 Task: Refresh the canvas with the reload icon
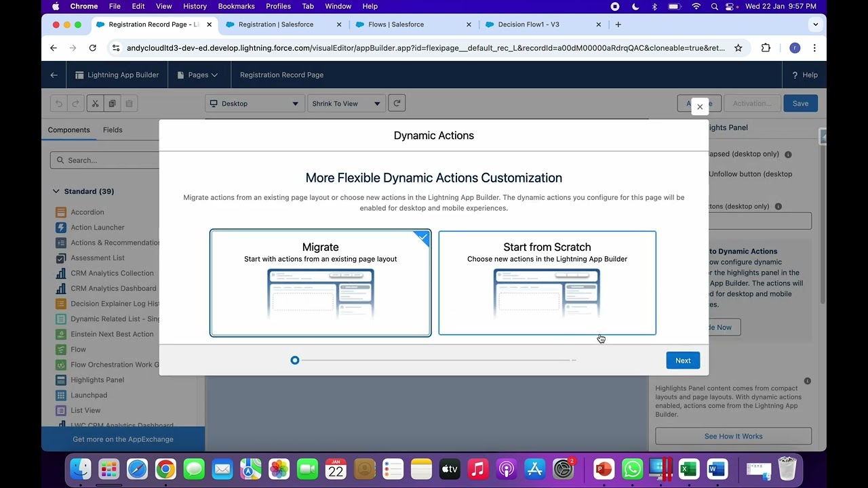397,103
